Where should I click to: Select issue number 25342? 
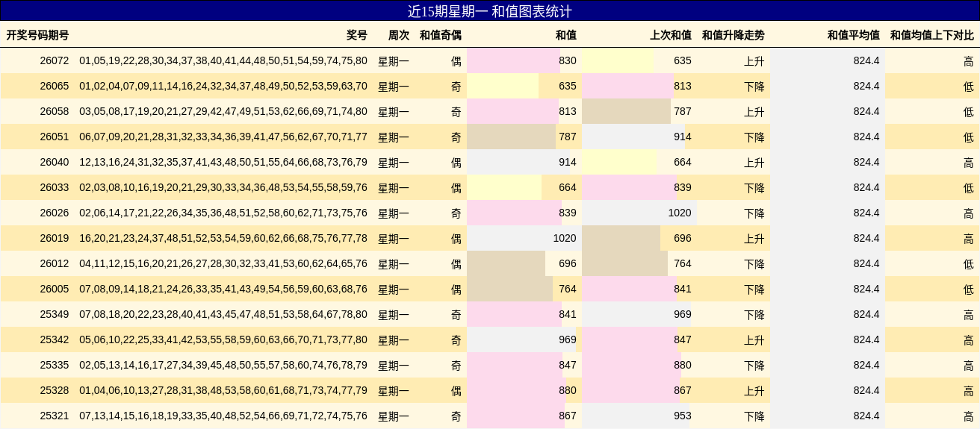click(55, 339)
